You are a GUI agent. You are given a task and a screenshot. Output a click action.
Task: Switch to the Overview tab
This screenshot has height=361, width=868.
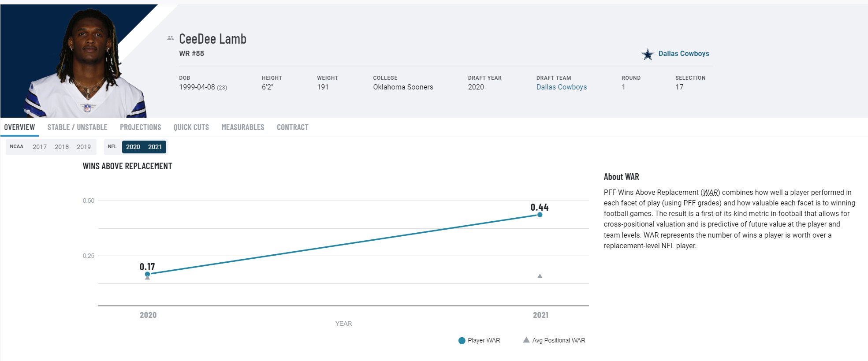click(x=19, y=127)
